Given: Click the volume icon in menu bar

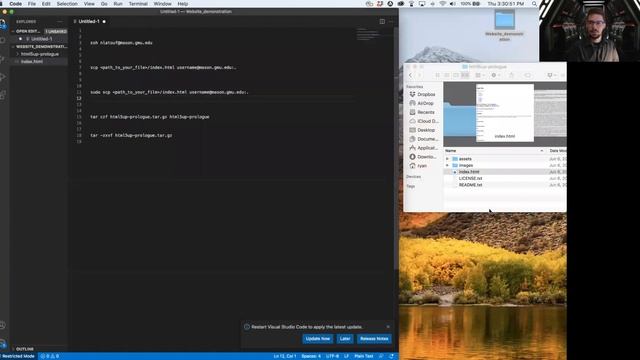Looking at the screenshot, I should pos(452,4).
